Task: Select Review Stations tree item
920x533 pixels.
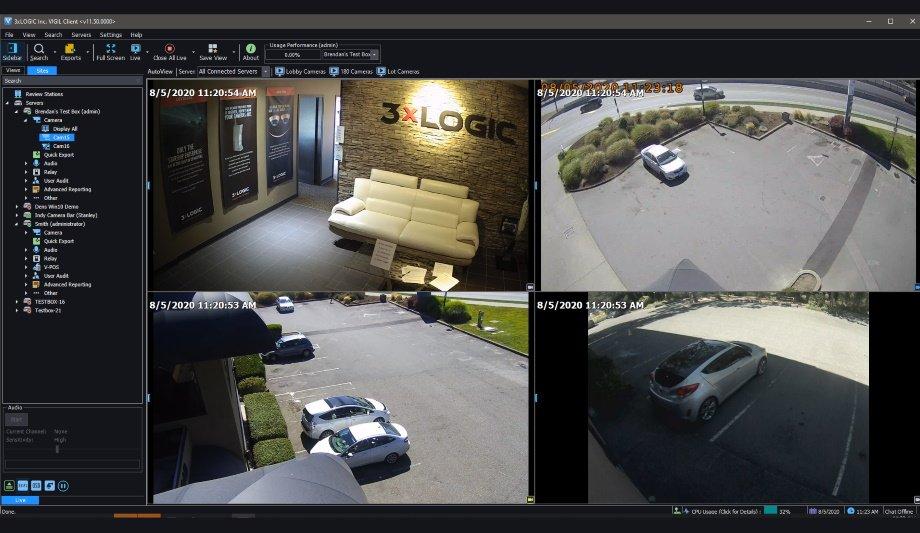Action: click(44, 94)
